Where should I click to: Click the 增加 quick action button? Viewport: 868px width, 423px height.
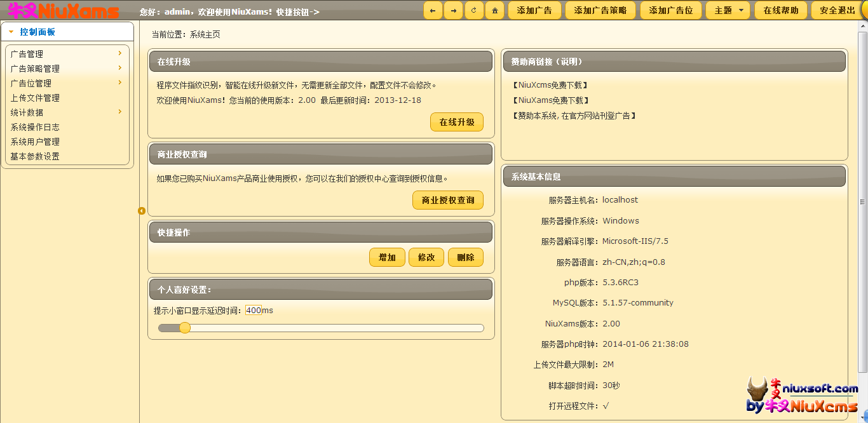click(x=387, y=257)
